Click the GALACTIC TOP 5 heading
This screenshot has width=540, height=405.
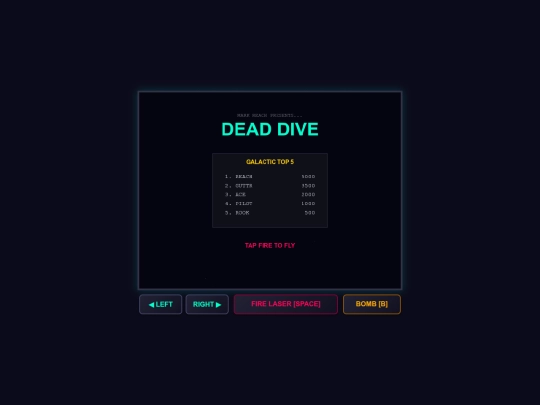point(270,162)
